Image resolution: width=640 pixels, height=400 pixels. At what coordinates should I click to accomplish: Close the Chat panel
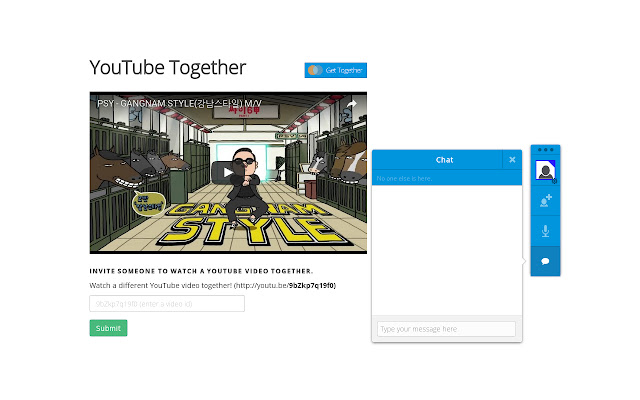pos(512,160)
